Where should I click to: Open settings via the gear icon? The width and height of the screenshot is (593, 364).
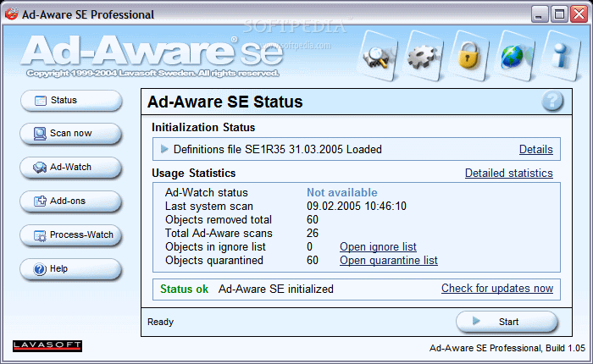click(423, 57)
